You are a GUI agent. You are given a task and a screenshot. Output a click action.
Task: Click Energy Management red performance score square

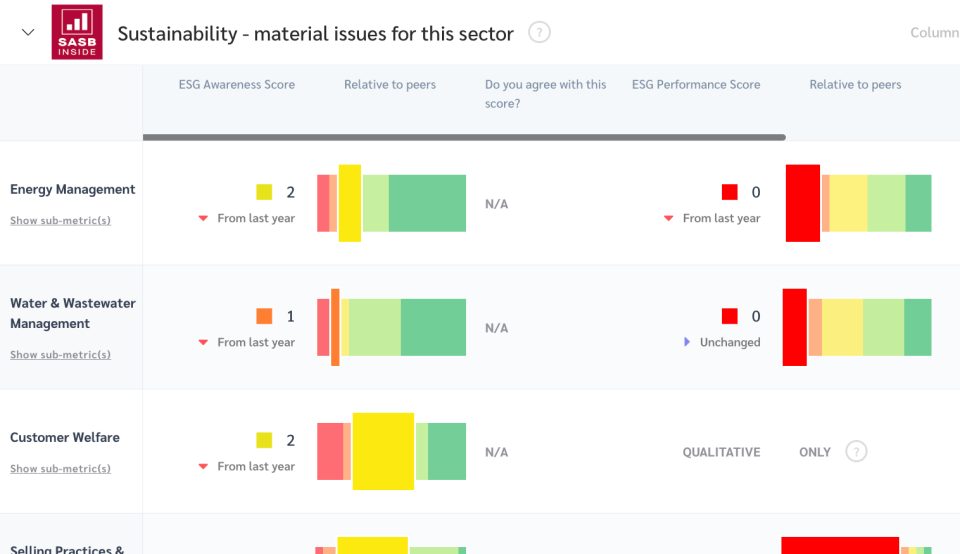729,192
